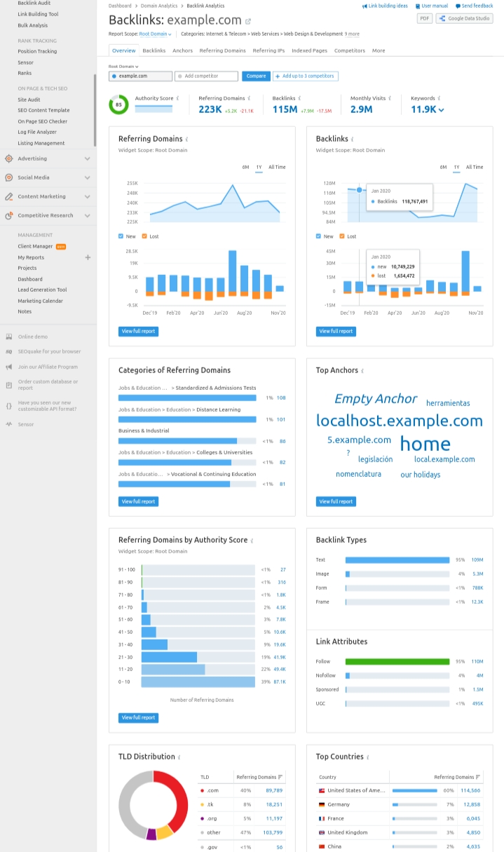Click the Authority Score info icon
Image resolution: width=504 pixels, height=852 pixels.
pyautogui.click(x=177, y=98)
